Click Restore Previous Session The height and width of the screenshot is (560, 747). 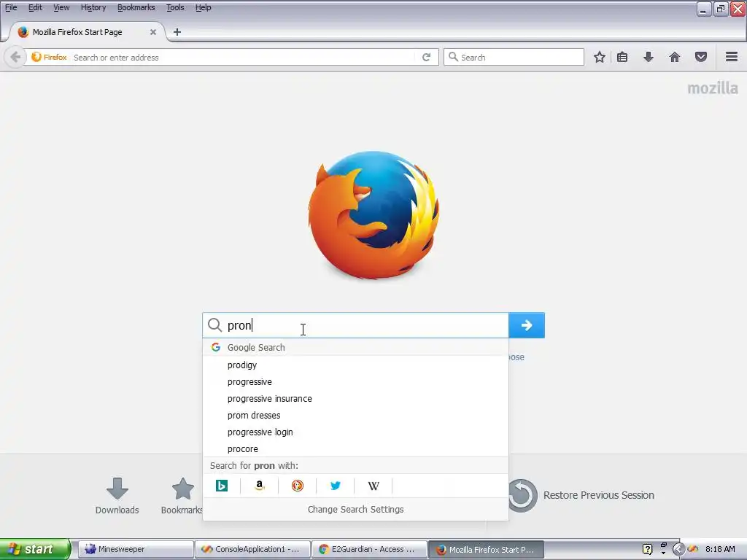[x=581, y=495]
